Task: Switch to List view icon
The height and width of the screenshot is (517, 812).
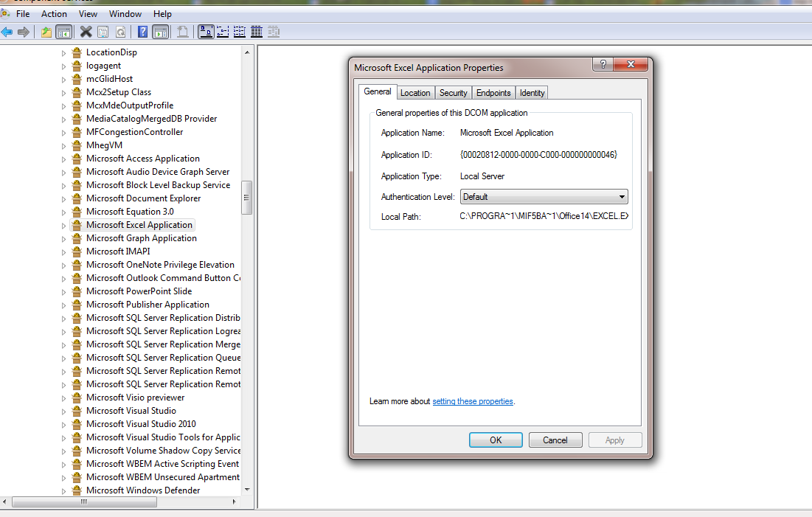Action: tap(240, 32)
